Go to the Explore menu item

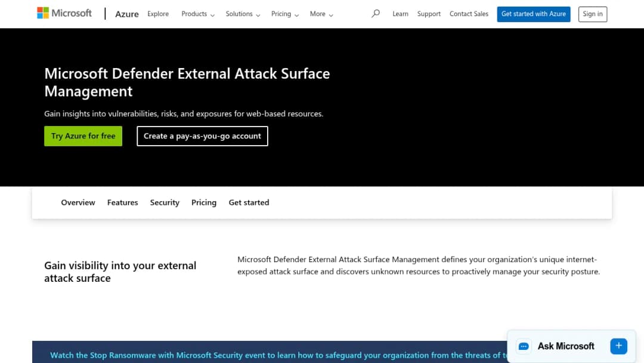(158, 14)
